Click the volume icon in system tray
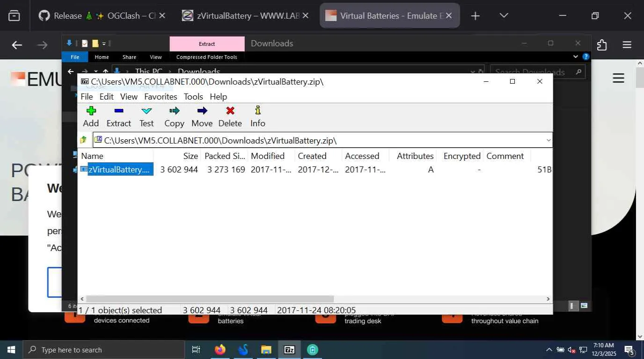The height and width of the screenshot is (359, 644). click(x=572, y=350)
